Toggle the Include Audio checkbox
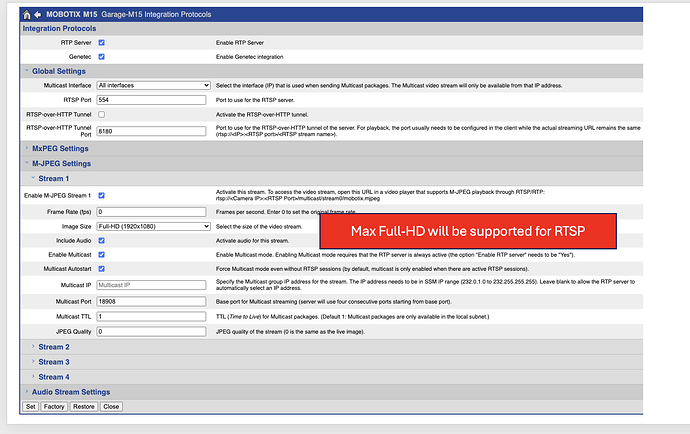The width and height of the screenshot is (690, 434). pos(102,241)
